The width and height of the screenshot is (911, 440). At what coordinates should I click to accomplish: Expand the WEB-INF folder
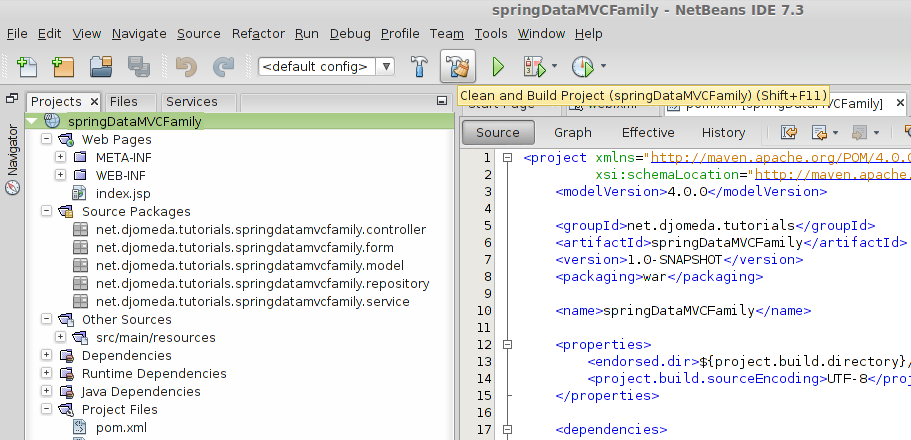tap(60, 175)
